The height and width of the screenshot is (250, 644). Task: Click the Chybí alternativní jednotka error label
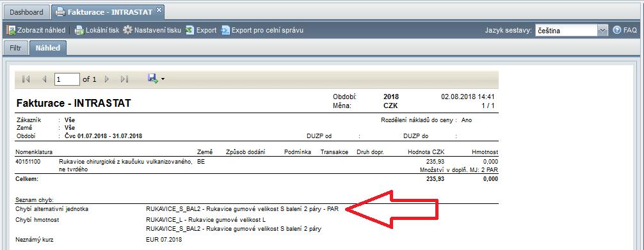pos(52,209)
